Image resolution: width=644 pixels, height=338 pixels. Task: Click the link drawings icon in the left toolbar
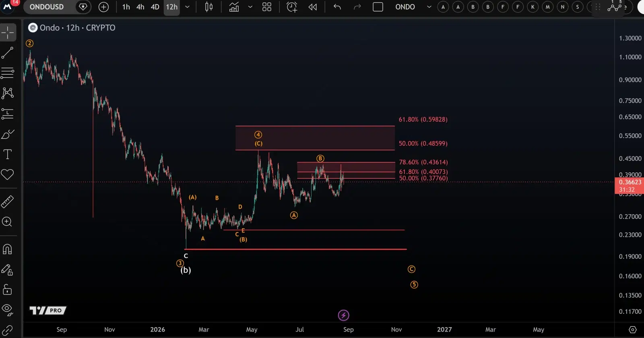pos(8,331)
